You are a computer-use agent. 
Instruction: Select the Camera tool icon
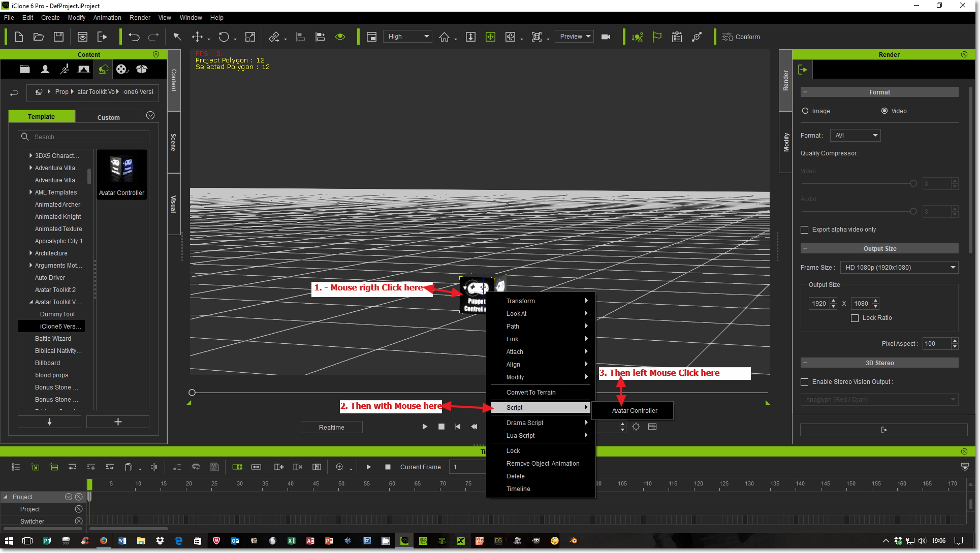[x=606, y=37]
